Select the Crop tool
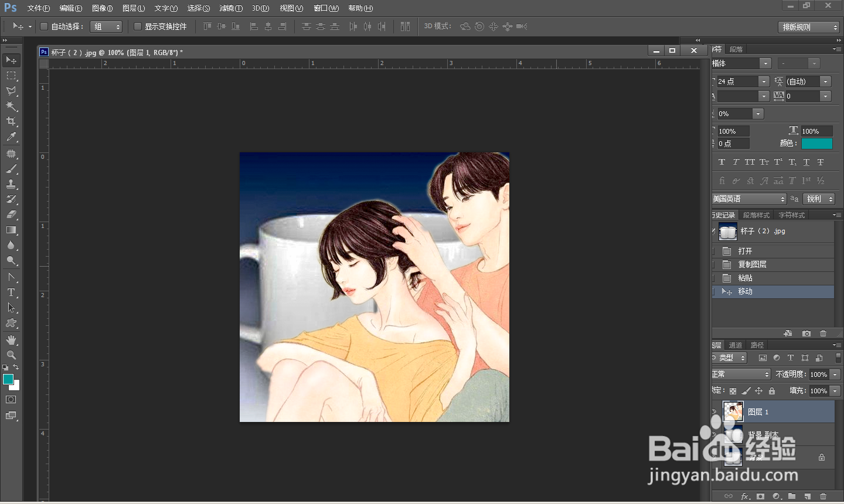The width and height of the screenshot is (844, 504). (x=11, y=121)
